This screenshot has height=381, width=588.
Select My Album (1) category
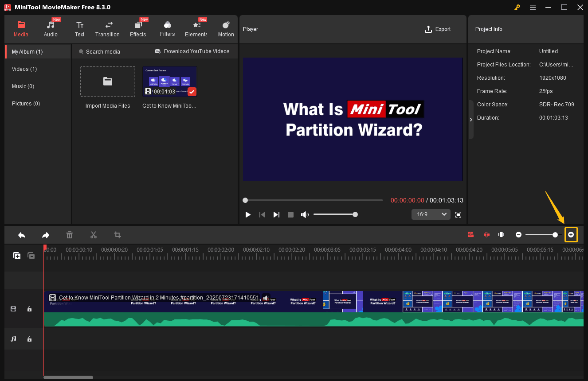click(38, 51)
